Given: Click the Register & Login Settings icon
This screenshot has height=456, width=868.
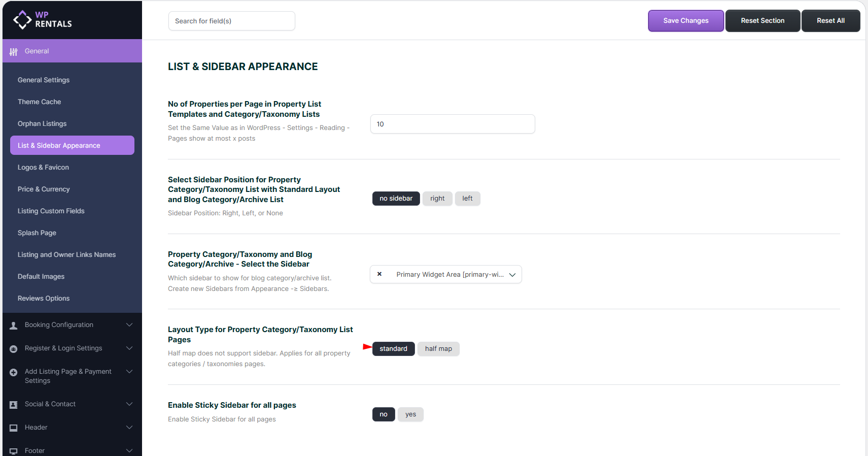Looking at the screenshot, I should (x=14, y=349).
